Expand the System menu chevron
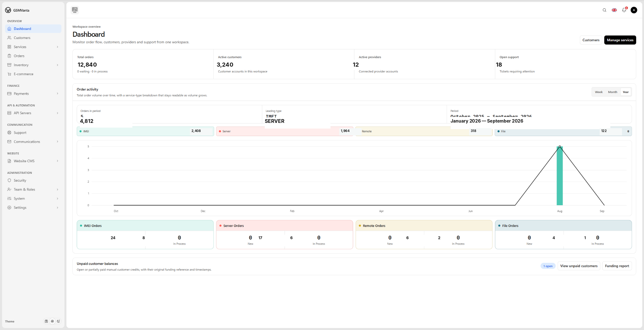Image resolution: width=644 pixels, height=330 pixels. [x=58, y=199]
